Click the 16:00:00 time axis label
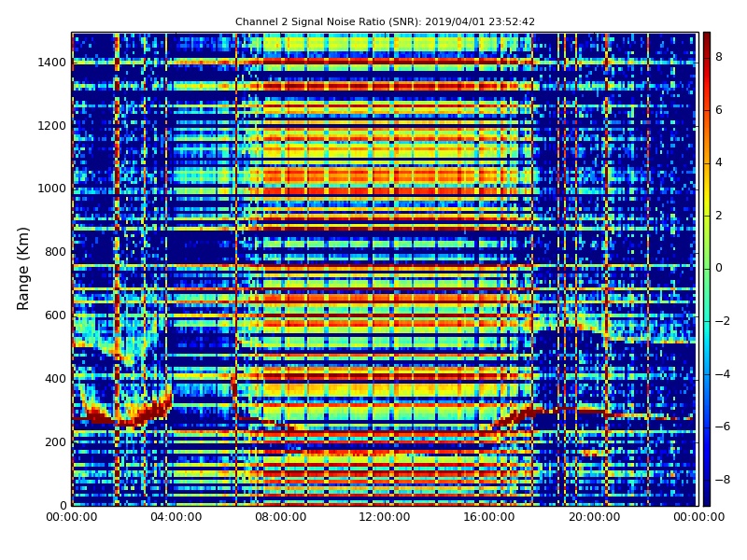 tap(488, 517)
